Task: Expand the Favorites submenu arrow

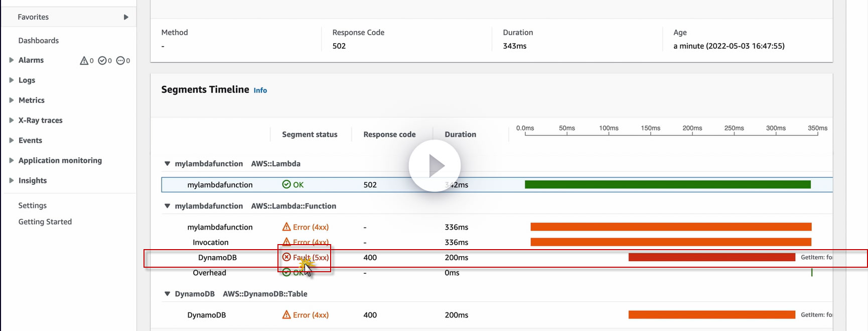Action: [x=126, y=17]
